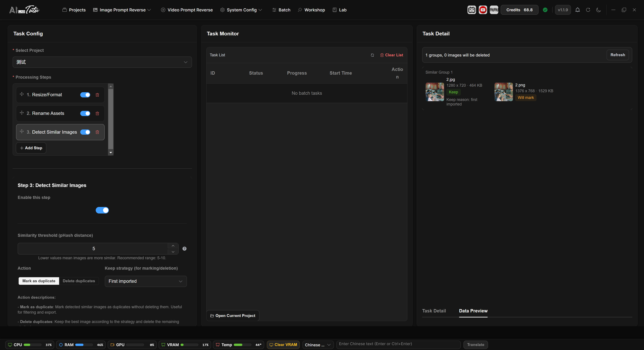Open the red YouTube icon

click(483, 10)
